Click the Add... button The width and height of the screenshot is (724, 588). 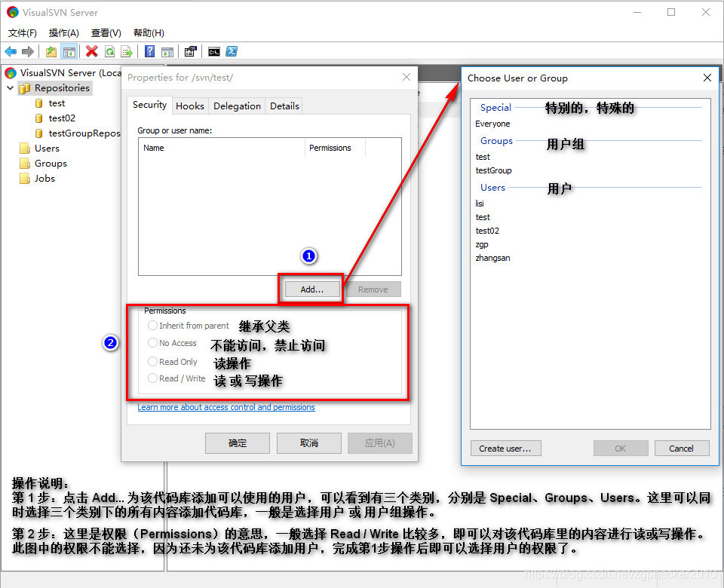pyautogui.click(x=312, y=289)
